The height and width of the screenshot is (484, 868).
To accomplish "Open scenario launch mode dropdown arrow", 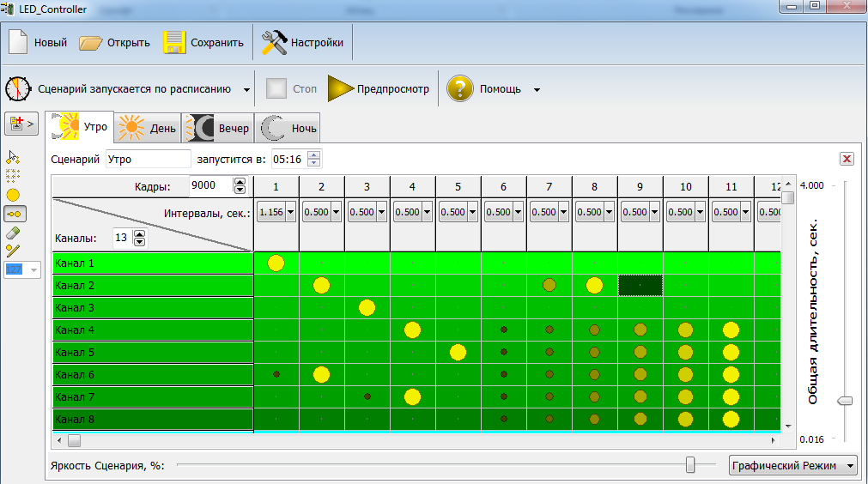I will (246, 89).
